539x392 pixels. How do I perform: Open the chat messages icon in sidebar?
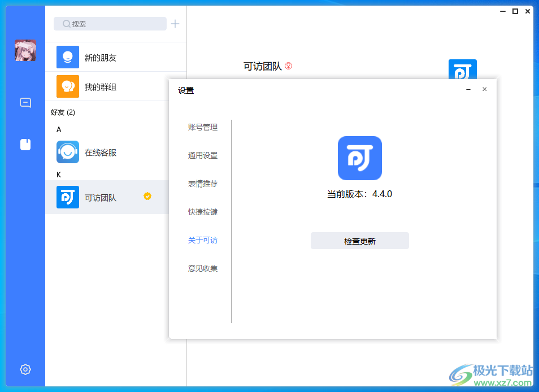(x=25, y=103)
